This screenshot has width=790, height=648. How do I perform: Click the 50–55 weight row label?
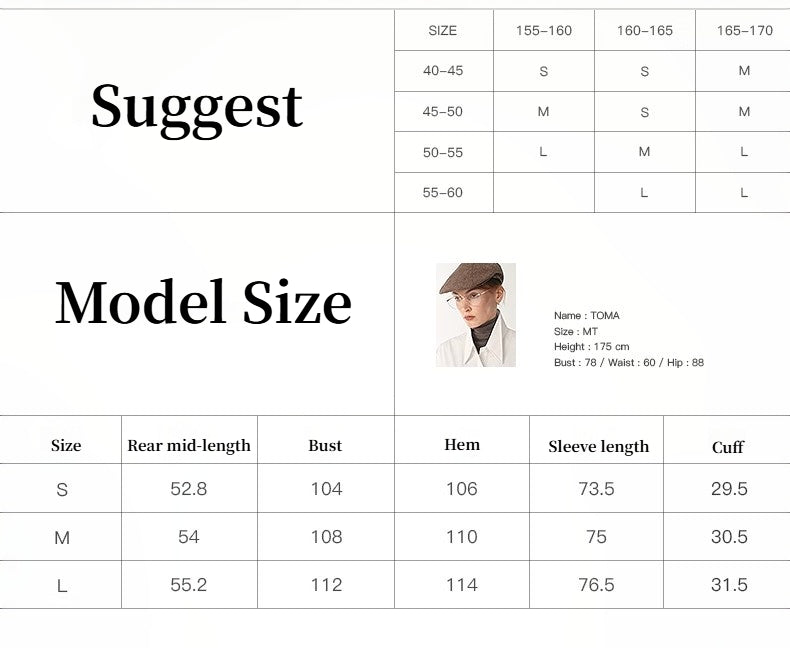tap(443, 152)
